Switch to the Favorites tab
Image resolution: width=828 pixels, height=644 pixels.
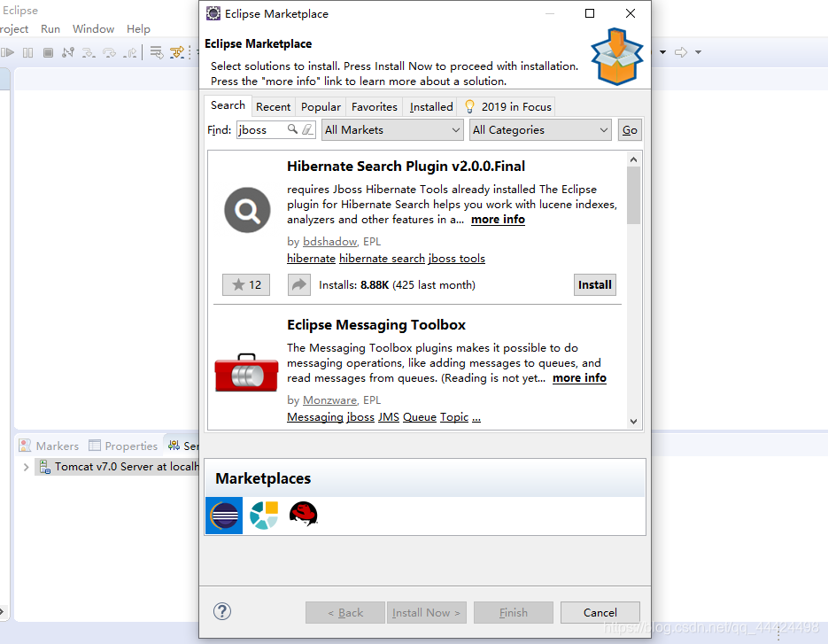(x=374, y=106)
